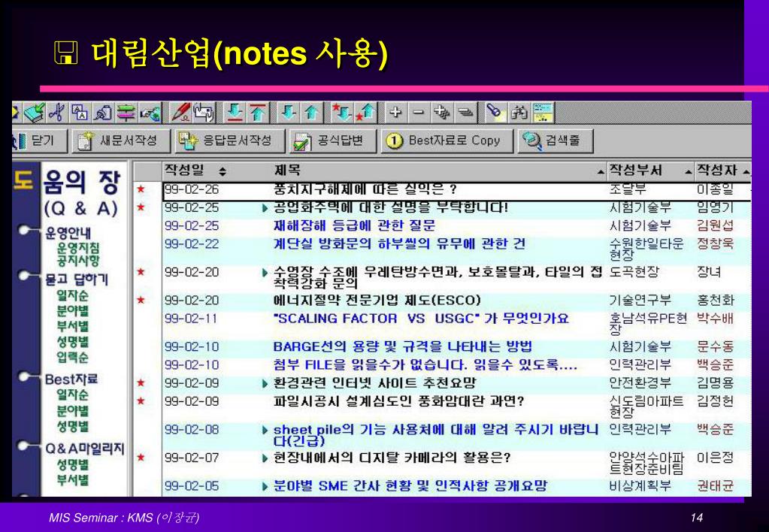769x532 pixels.
Task: Open document BARGE선의 용량 및 규격
Action: tap(402, 346)
